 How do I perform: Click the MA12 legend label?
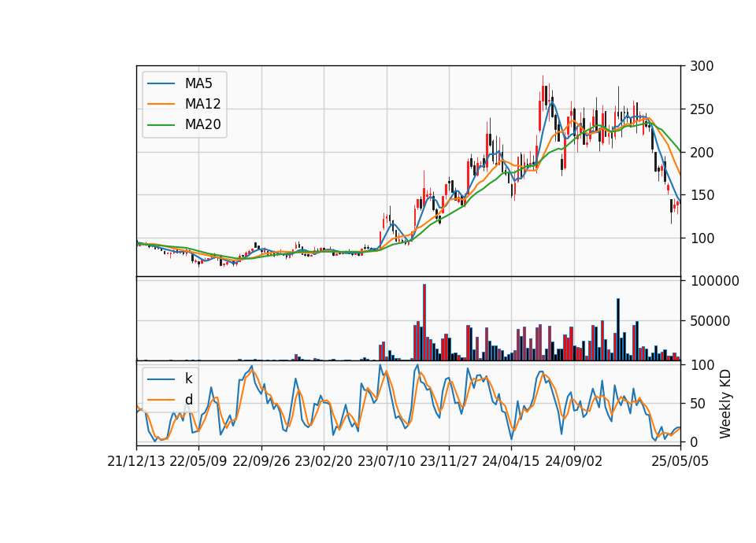[x=202, y=104]
